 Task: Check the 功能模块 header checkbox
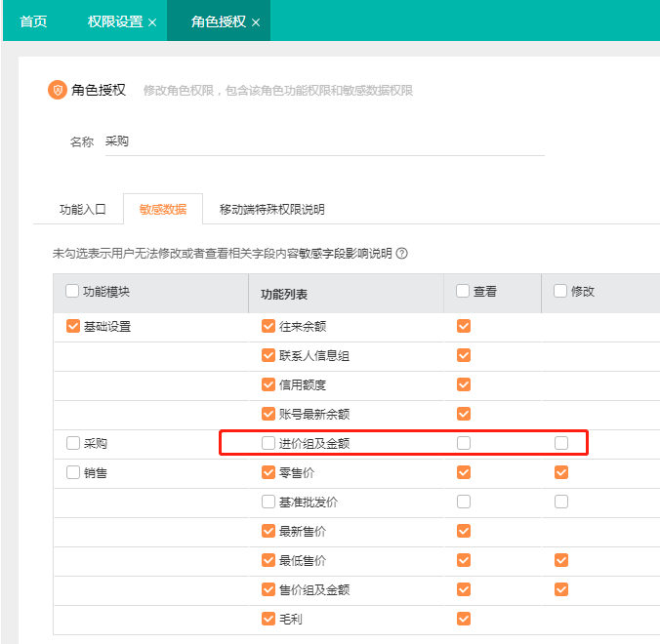(72, 291)
